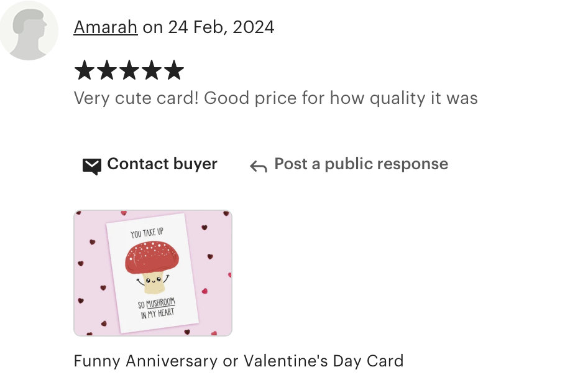Click the mushroom's smiling face
This screenshot has height=377, width=588.
point(153,280)
